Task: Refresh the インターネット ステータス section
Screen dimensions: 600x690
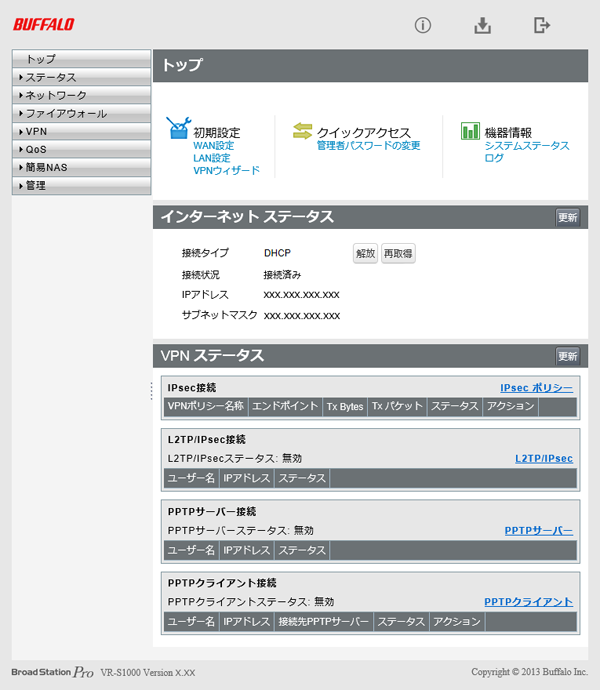Action: (567, 217)
